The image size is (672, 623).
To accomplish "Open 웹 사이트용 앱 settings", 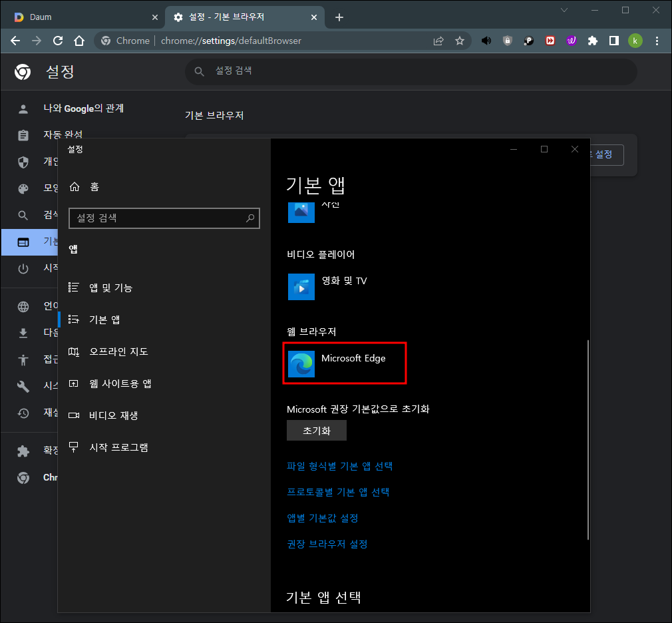I will pyautogui.click(x=123, y=383).
